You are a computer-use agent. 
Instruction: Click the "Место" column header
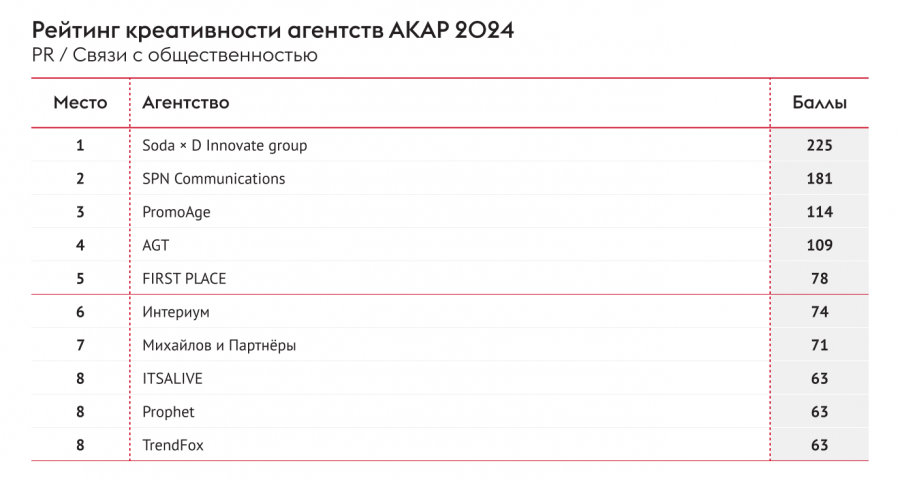80,102
